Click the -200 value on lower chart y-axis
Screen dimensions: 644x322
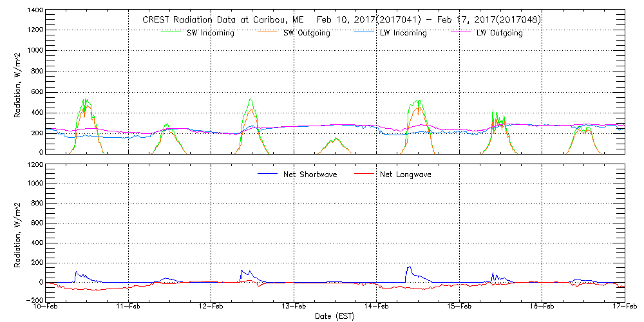tap(33, 300)
